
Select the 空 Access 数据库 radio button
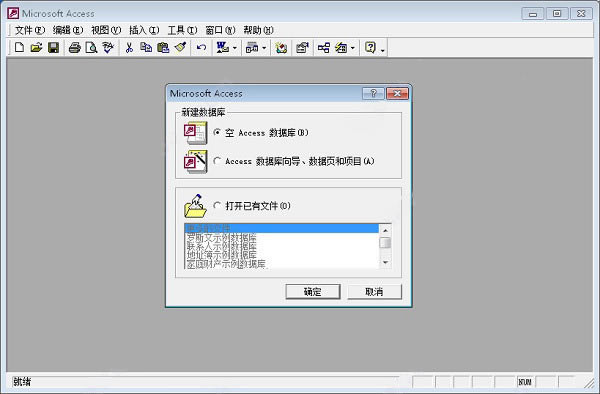coord(217,132)
